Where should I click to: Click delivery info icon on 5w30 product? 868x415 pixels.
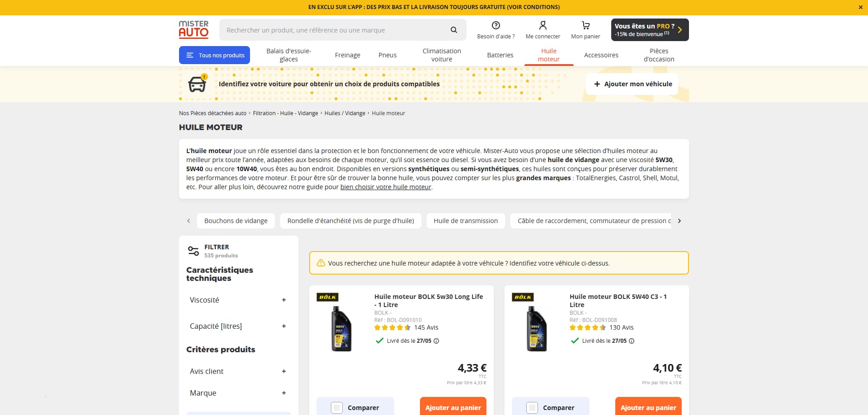tap(436, 341)
